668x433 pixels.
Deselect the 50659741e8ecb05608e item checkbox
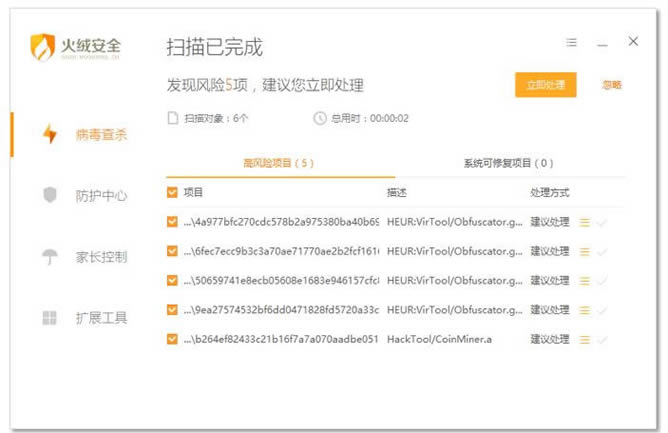[x=172, y=281]
